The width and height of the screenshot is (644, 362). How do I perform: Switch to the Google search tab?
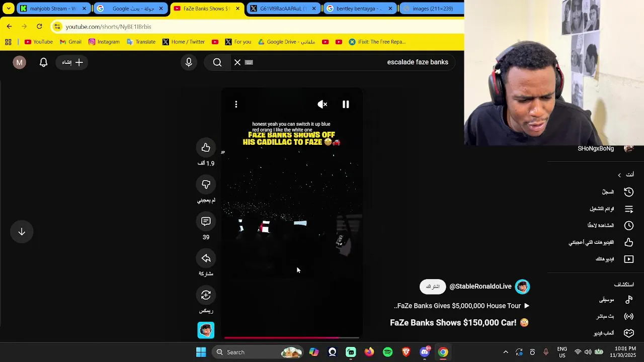click(x=131, y=9)
